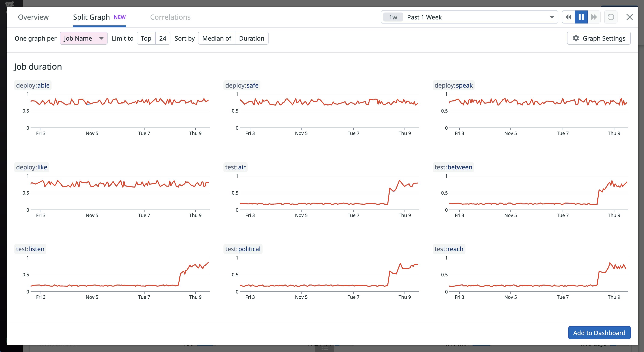Change the limit value of 24
This screenshot has width=644, height=352.
(x=162, y=38)
